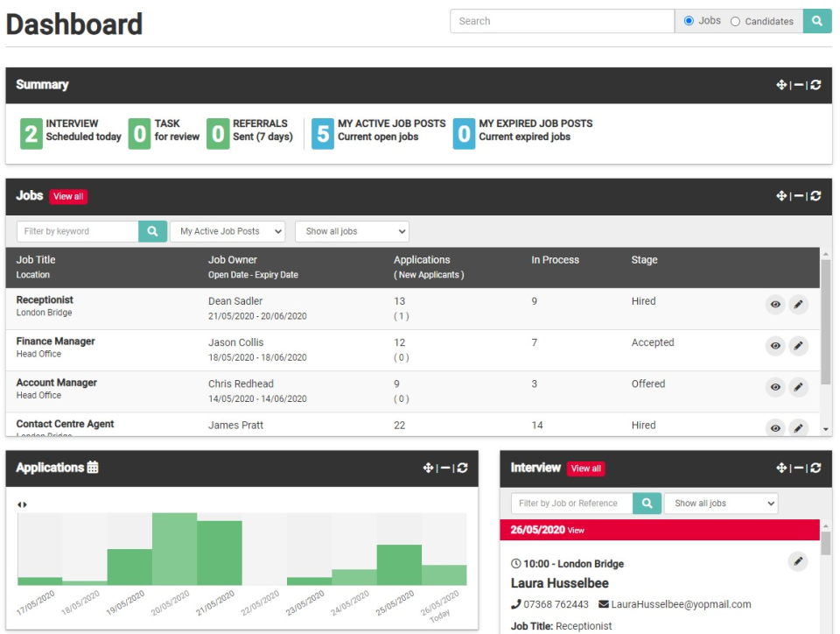Edit Laura Husselbee's interview with pencil icon
This screenshot has height=634, width=840.
[x=798, y=561]
